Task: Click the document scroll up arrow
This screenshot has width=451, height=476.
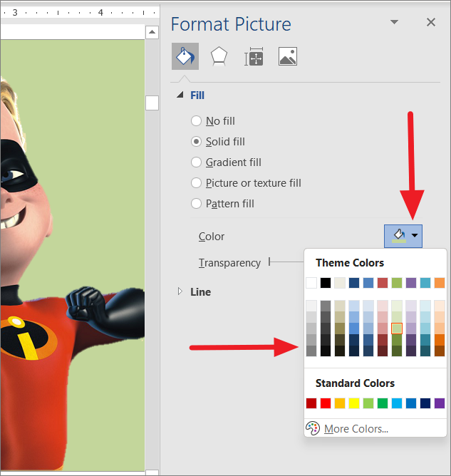Action: click(x=152, y=32)
